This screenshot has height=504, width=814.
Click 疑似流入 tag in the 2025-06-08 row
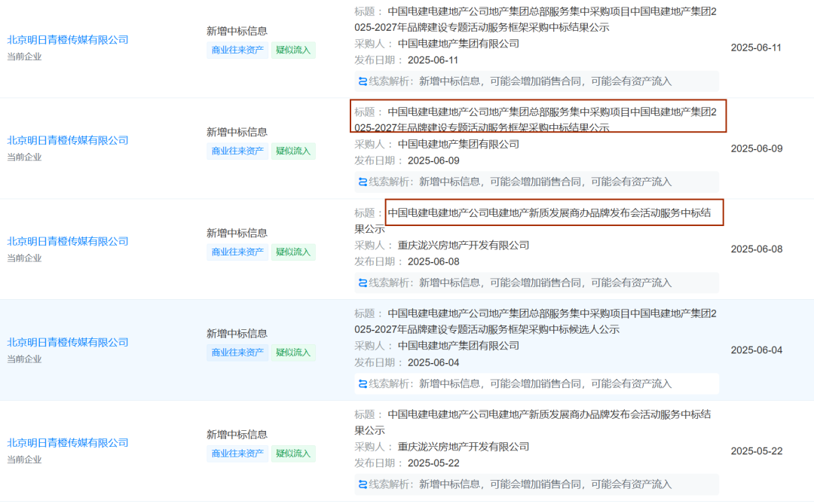[x=293, y=252]
